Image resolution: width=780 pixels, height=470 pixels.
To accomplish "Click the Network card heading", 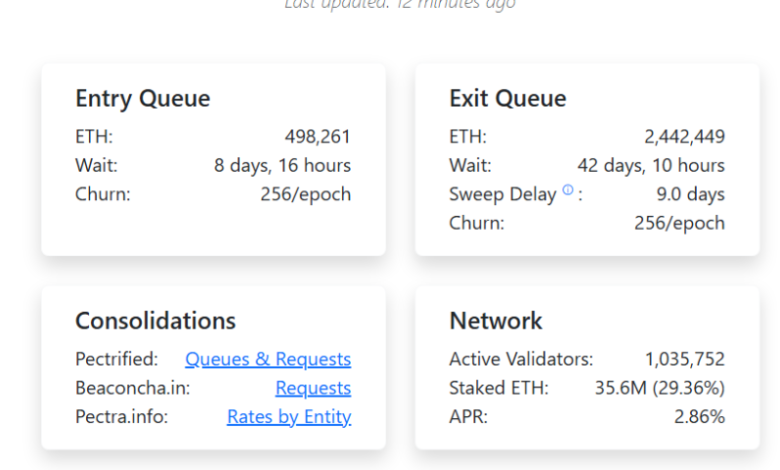I will tap(496, 321).
